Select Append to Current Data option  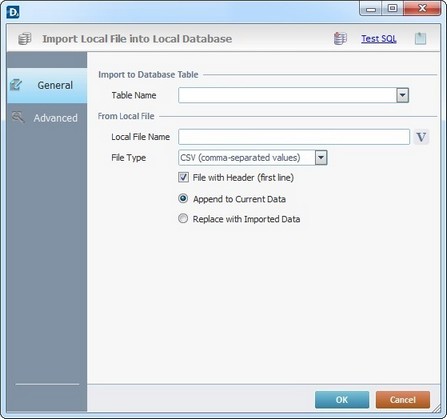point(183,199)
